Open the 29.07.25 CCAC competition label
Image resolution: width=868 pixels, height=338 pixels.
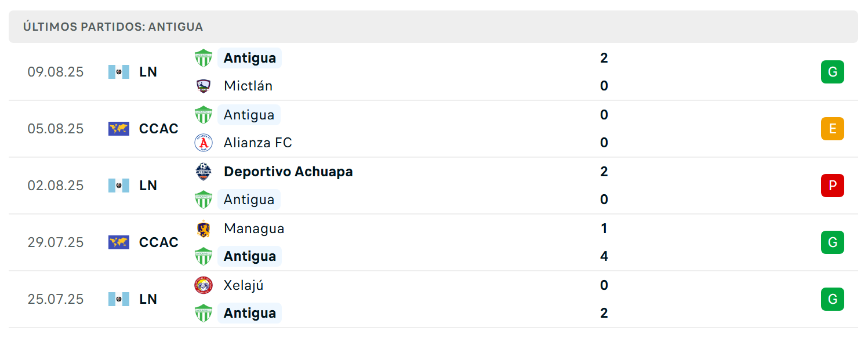click(x=159, y=242)
